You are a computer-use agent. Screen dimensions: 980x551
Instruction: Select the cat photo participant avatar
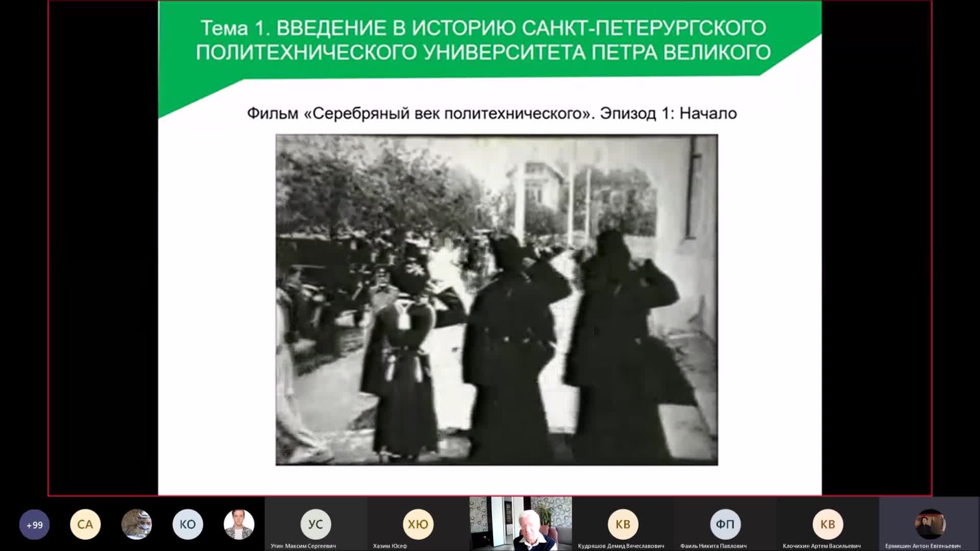(136, 524)
